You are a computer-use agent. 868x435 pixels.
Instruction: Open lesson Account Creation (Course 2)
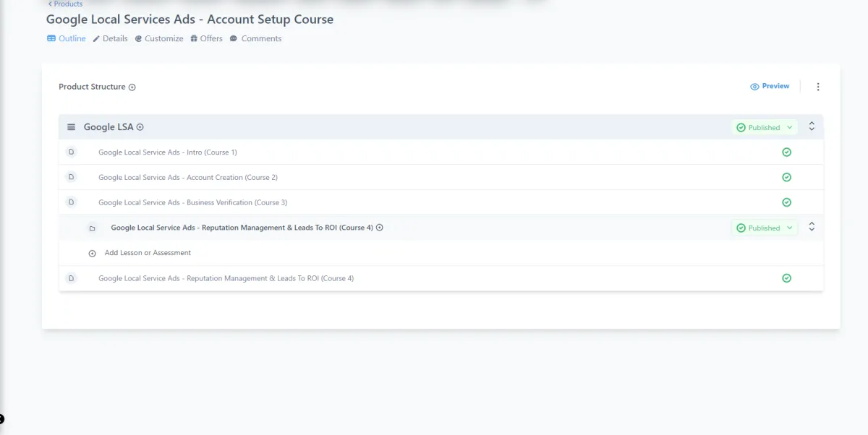tap(188, 178)
